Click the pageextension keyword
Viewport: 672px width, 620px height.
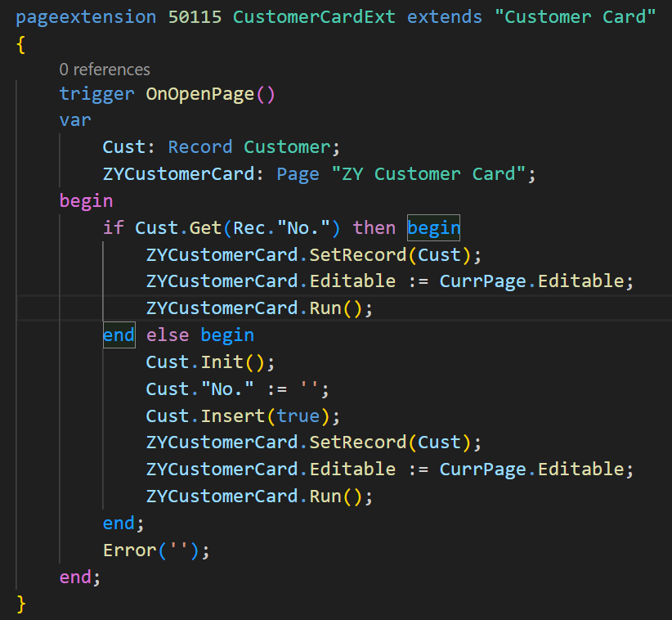coord(86,17)
